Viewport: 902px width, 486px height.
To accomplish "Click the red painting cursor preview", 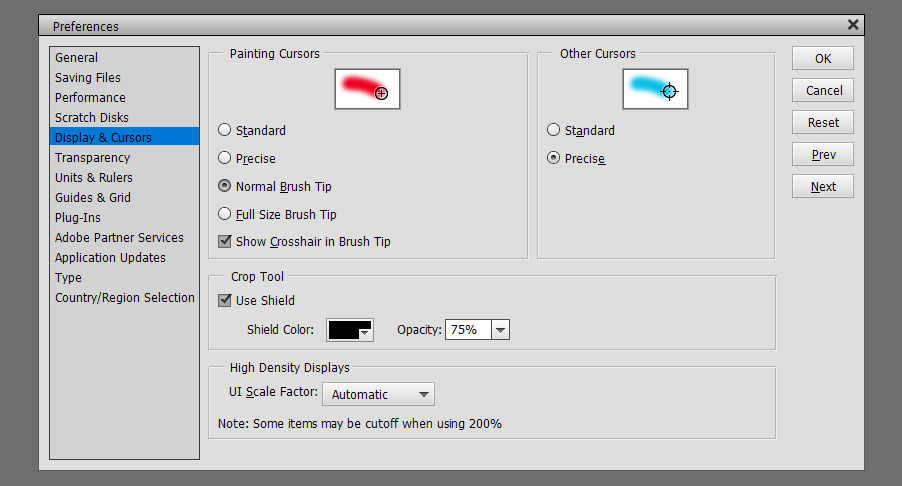I will pos(367,89).
